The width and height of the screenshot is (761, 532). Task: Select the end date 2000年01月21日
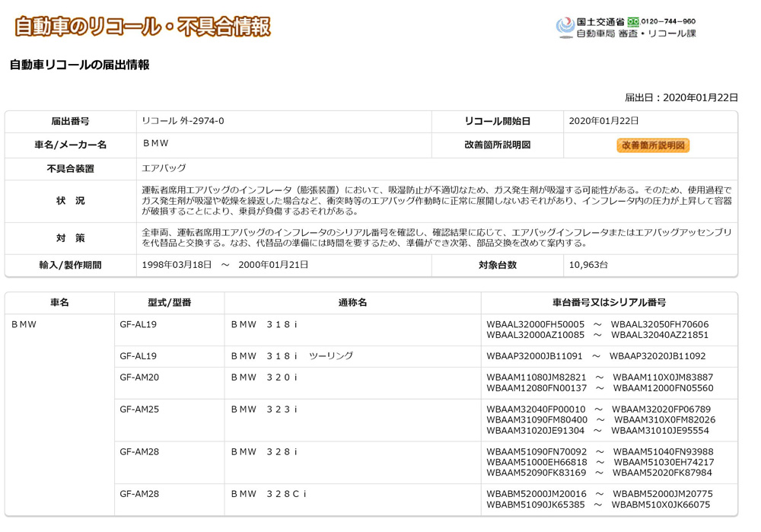click(x=273, y=265)
